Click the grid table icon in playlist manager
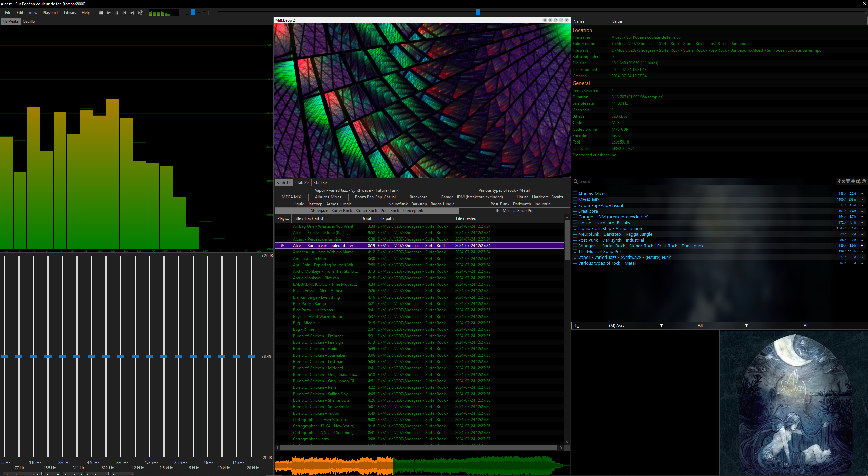 [x=848, y=182]
